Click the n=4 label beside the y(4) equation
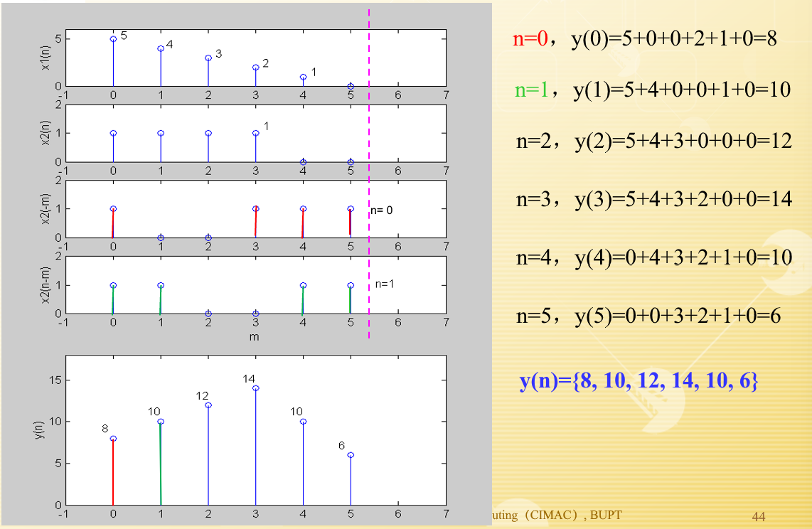Image resolution: width=812 pixels, height=529 pixels. coord(534,257)
